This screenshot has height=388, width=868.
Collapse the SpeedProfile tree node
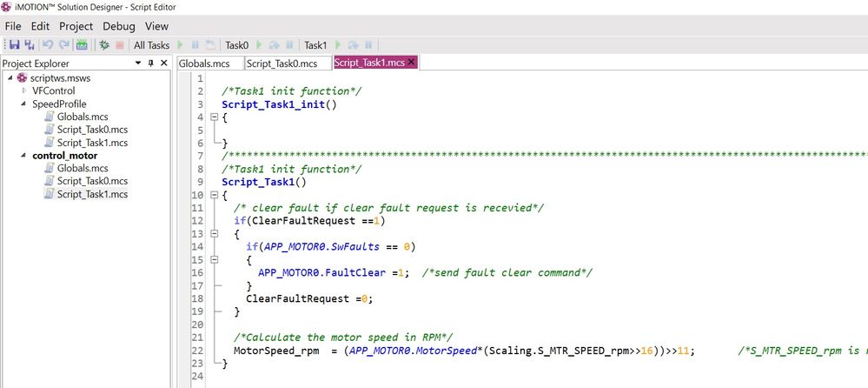[x=24, y=104]
